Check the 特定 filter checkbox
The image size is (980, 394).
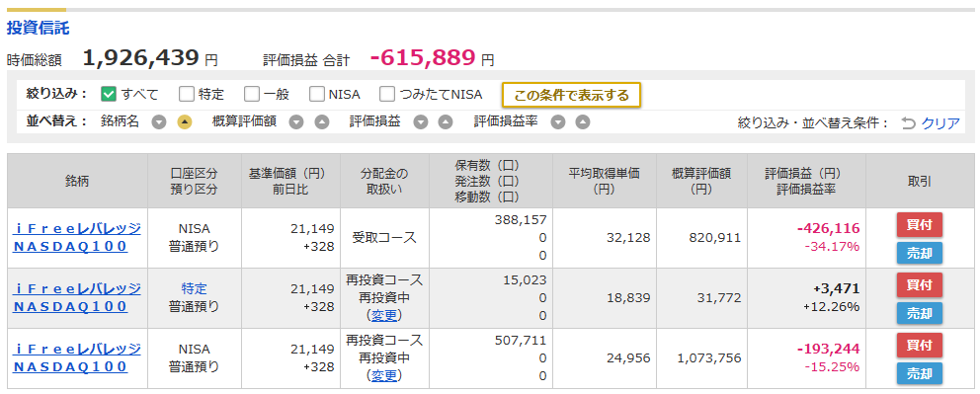click(187, 94)
